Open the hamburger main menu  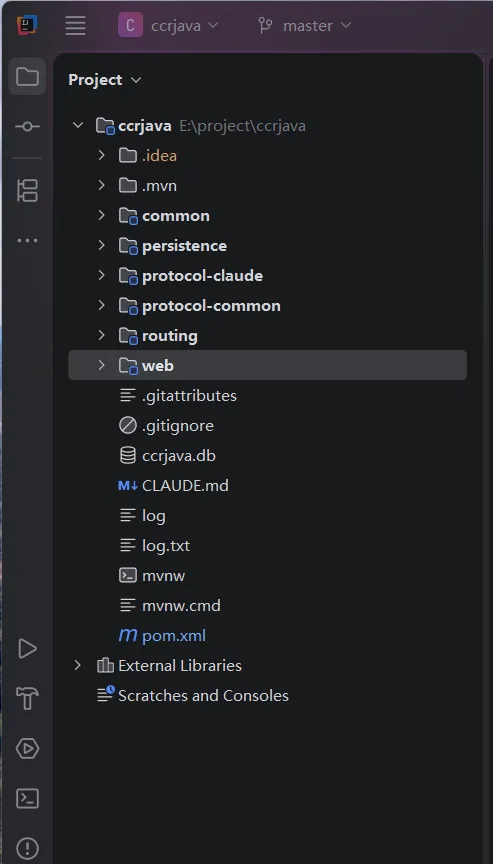point(75,25)
